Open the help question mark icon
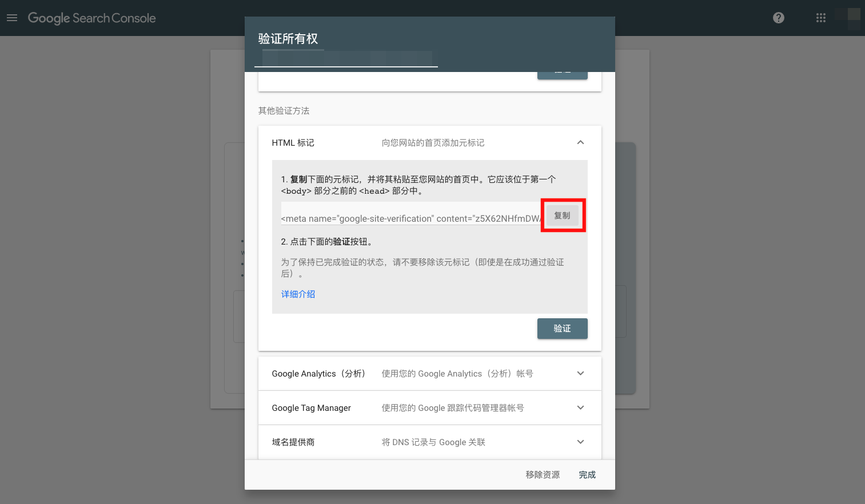This screenshot has width=865, height=504. click(x=779, y=18)
